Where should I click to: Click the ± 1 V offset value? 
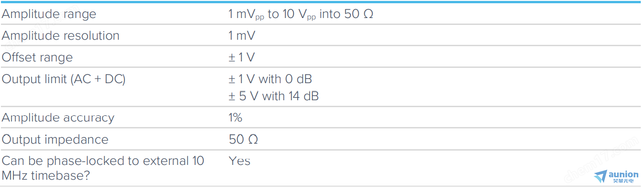click(242, 57)
